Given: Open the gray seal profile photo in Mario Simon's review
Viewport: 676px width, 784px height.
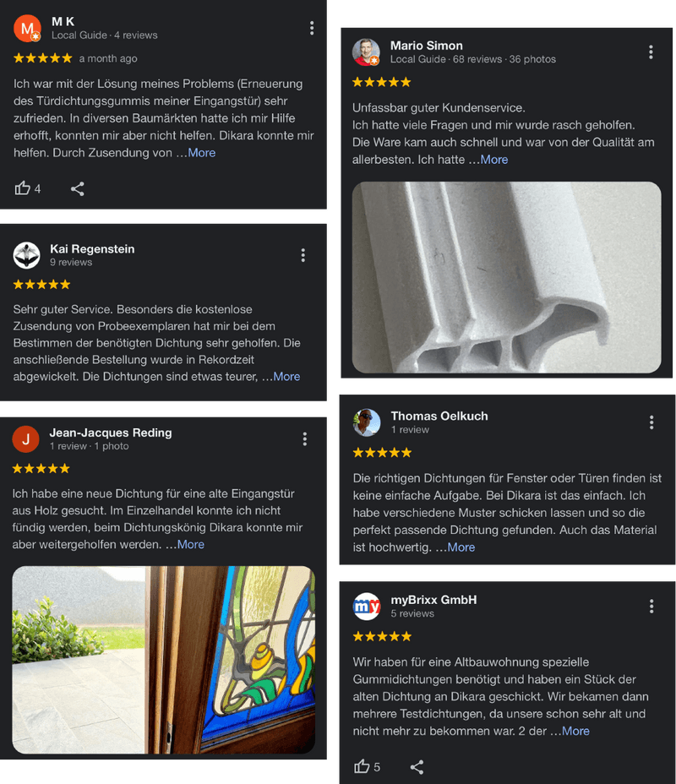Looking at the screenshot, I should [x=506, y=277].
